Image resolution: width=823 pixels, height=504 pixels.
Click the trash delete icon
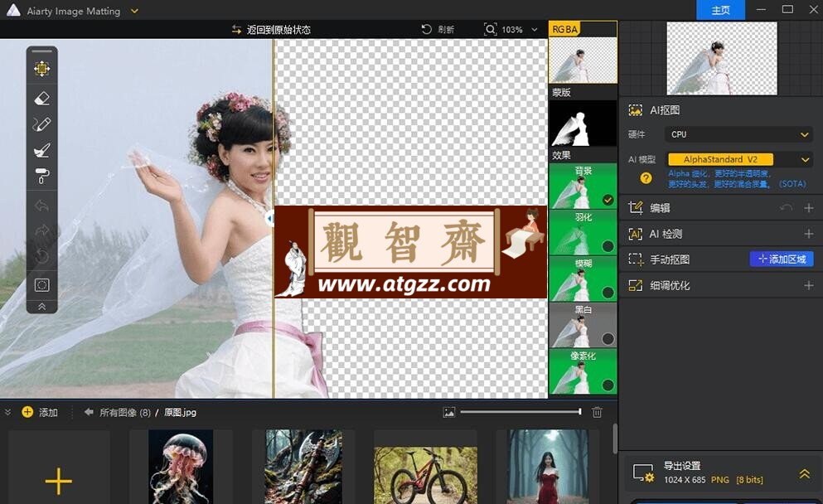[x=597, y=412]
